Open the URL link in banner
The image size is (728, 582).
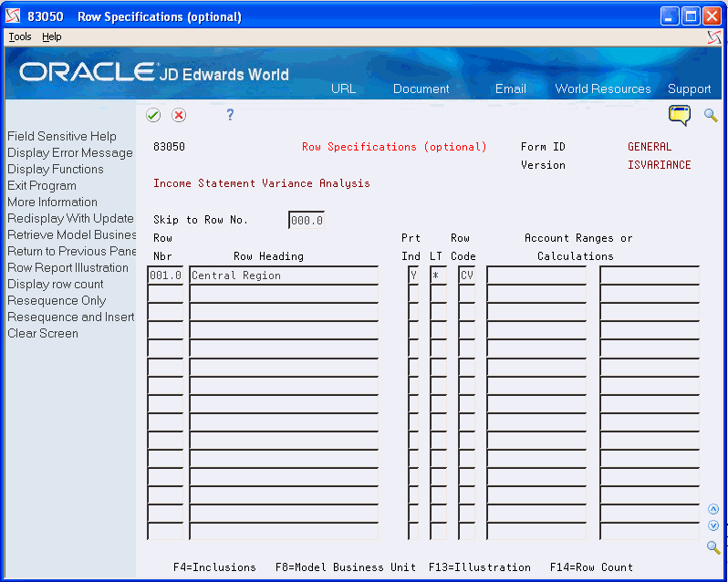pyautogui.click(x=344, y=88)
